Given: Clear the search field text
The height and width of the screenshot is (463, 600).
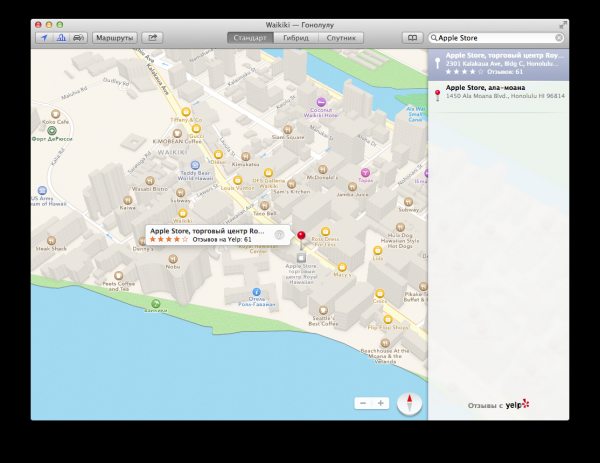Looking at the screenshot, I should click(x=559, y=38).
